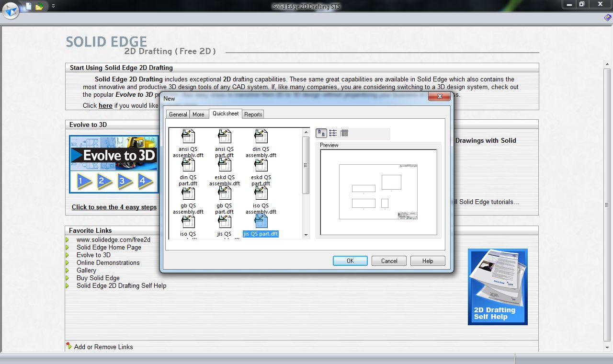Close the New dialog with X
The image size is (613, 364).
[439, 97]
